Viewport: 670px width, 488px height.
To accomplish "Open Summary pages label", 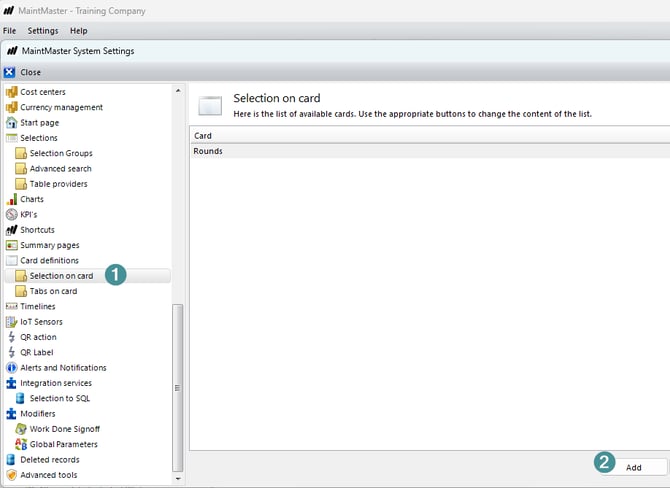I will click(x=50, y=245).
